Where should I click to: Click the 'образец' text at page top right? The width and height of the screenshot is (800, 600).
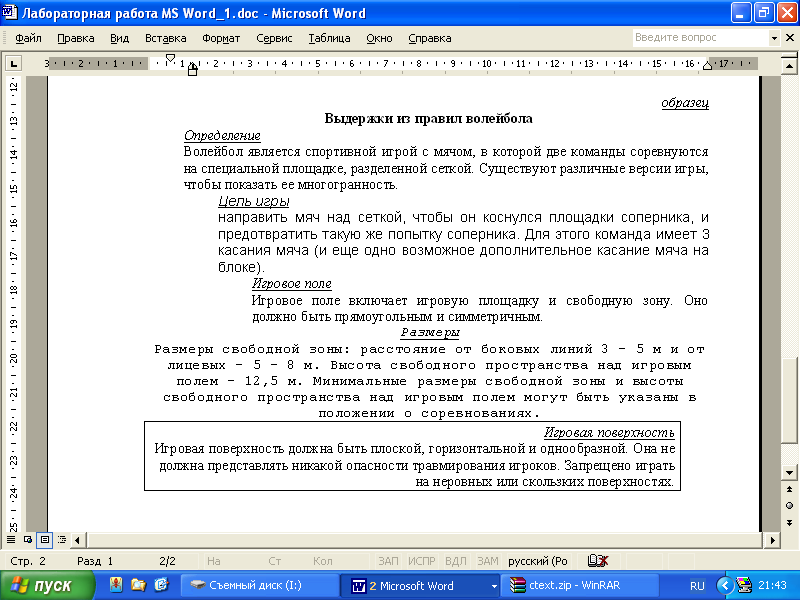point(685,103)
